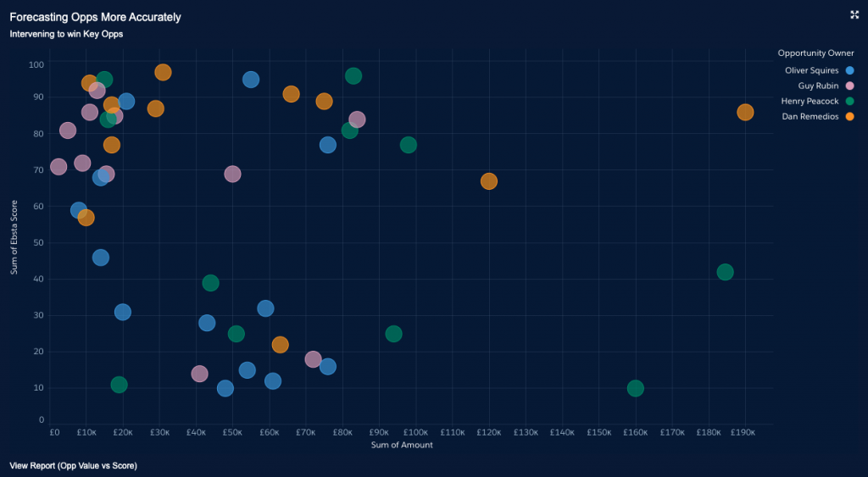The width and height of the screenshot is (868, 477).
Task: Expand the chart to full screen
Action: [854, 14]
